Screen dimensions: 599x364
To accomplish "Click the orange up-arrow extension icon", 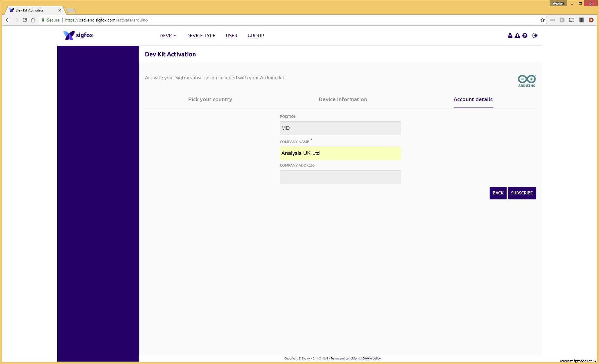I will (591, 20).
